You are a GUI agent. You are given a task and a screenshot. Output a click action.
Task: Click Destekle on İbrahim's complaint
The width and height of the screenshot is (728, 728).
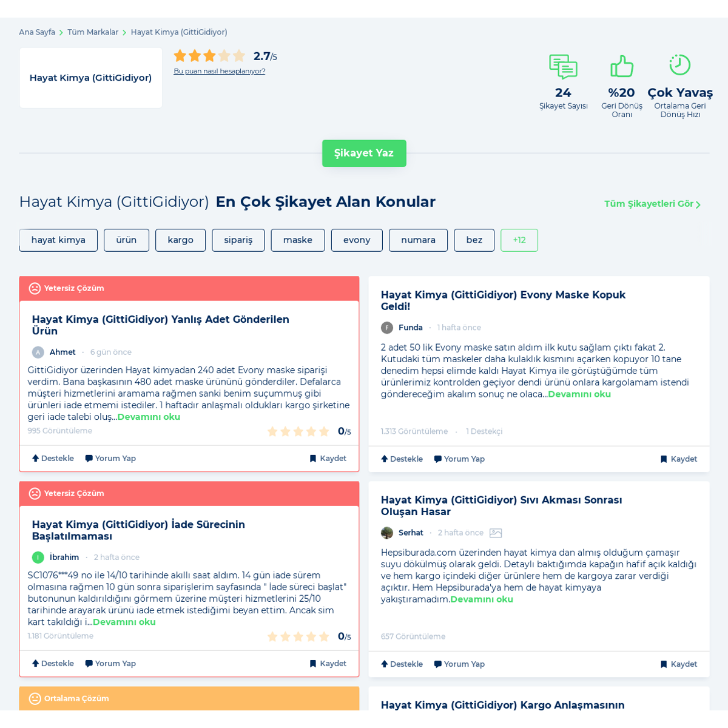53,664
